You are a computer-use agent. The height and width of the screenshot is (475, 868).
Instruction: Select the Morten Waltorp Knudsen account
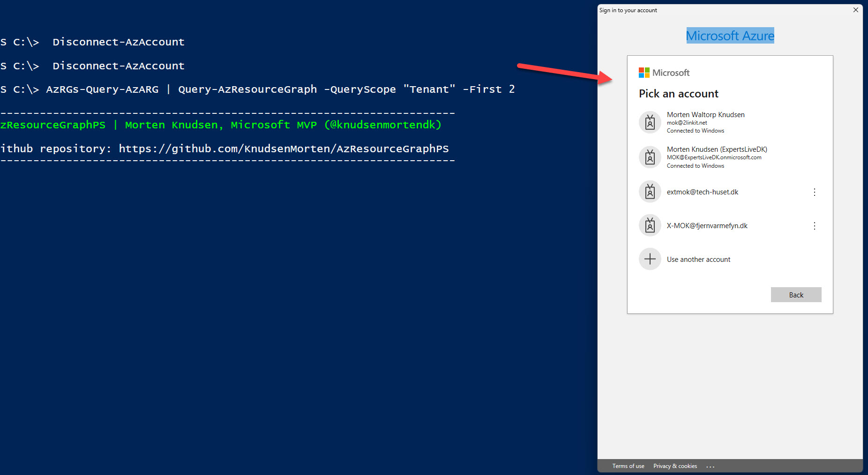tap(730, 122)
